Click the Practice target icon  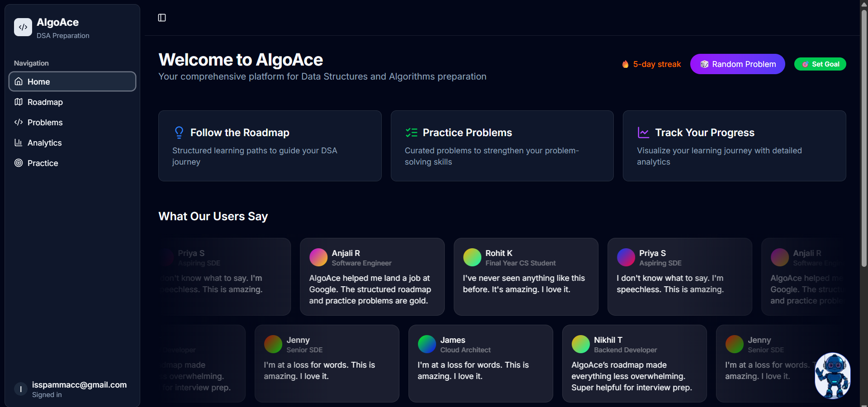[19, 163]
